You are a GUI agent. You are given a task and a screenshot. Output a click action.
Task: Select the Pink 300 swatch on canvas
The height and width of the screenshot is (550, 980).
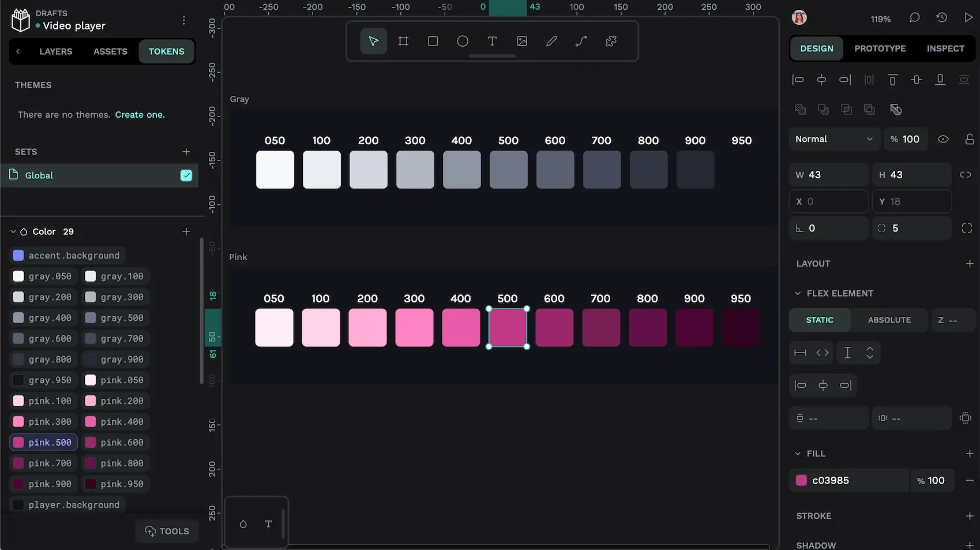(x=414, y=328)
